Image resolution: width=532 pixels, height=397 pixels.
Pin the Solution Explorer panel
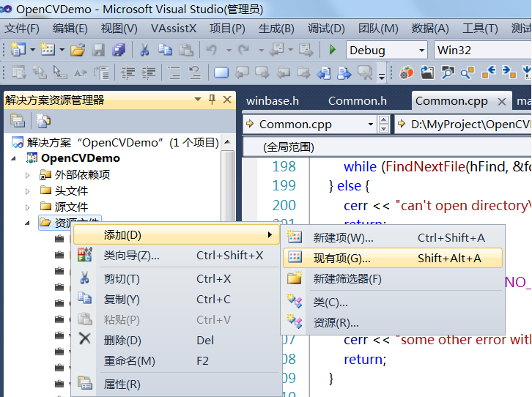pos(212,100)
